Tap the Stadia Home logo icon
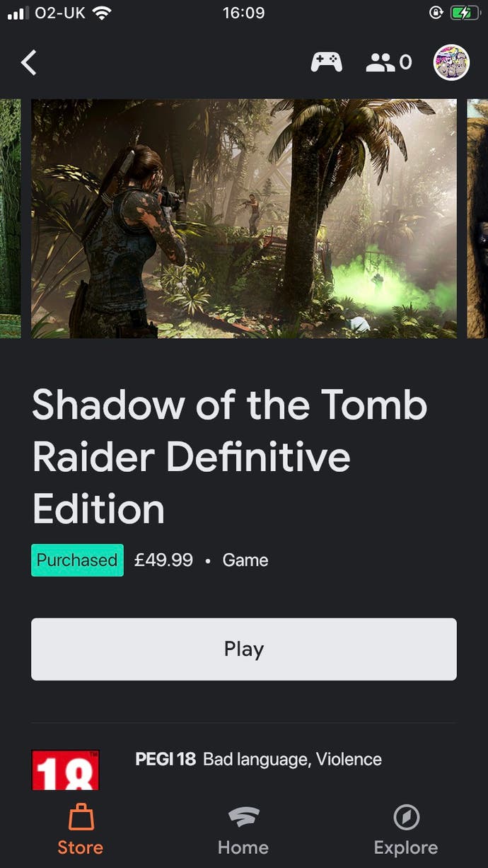488x868 pixels. (x=243, y=818)
